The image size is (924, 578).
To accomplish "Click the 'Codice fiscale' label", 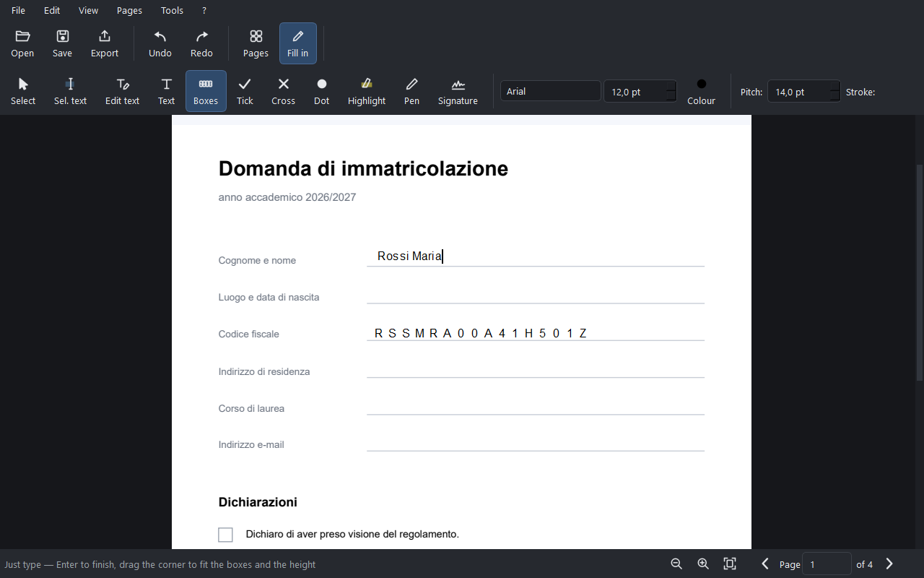I will [249, 335].
